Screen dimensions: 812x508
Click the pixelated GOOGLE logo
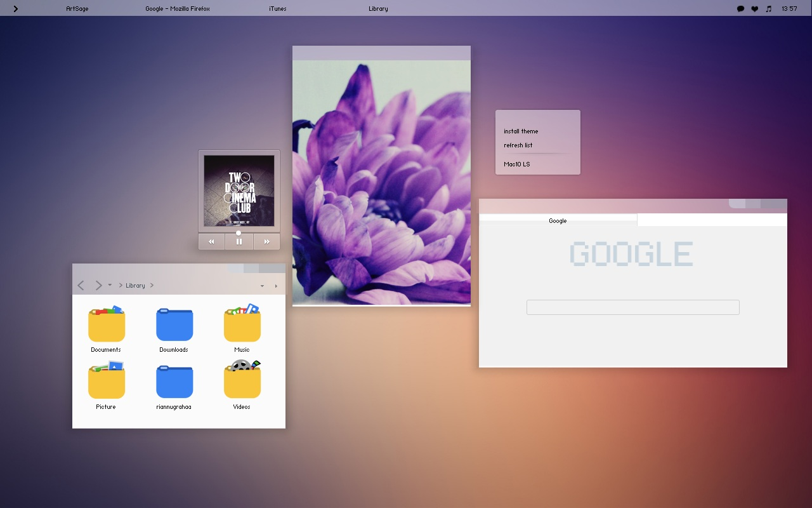click(631, 254)
